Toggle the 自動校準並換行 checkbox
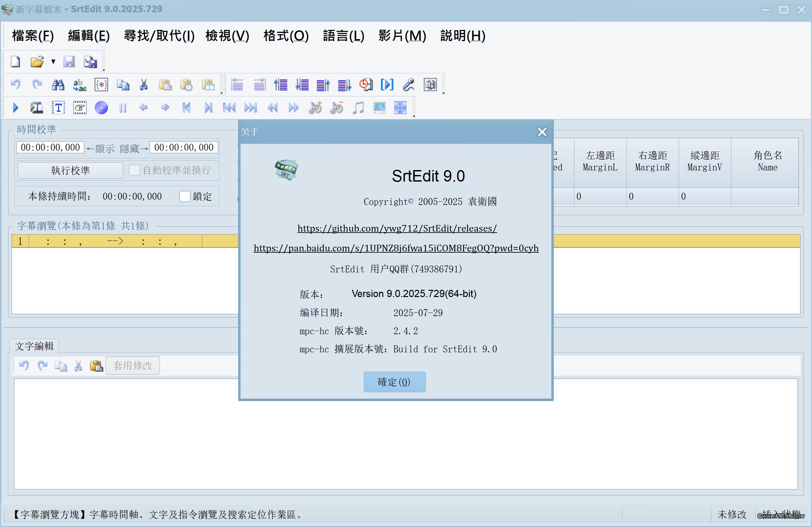The width and height of the screenshot is (812, 527). pos(135,170)
